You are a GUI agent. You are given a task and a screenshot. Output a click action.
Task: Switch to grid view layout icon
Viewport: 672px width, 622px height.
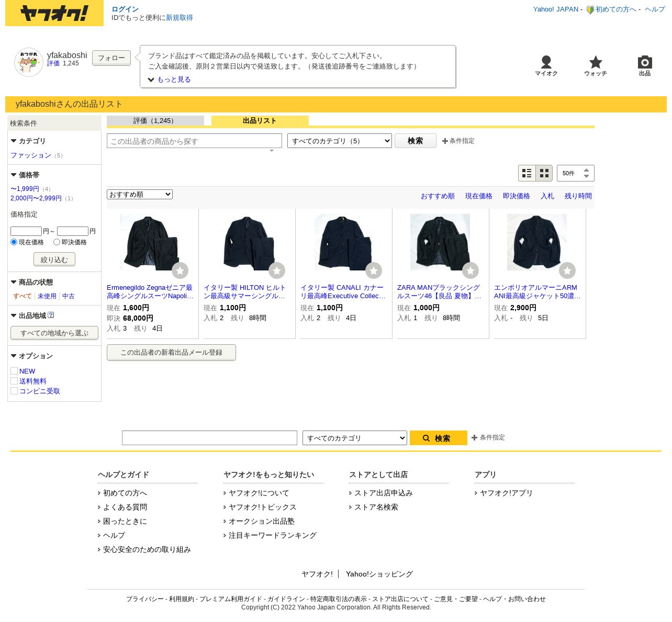click(x=544, y=173)
